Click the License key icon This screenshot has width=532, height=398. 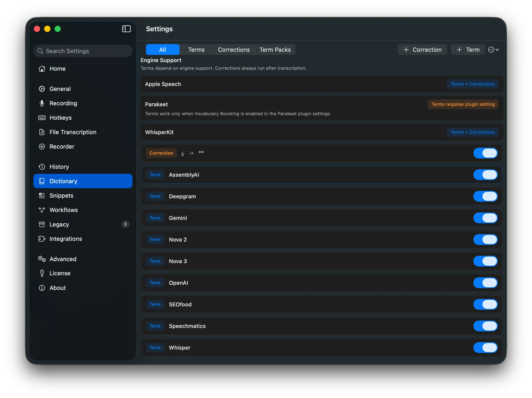click(x=42, y=273)
